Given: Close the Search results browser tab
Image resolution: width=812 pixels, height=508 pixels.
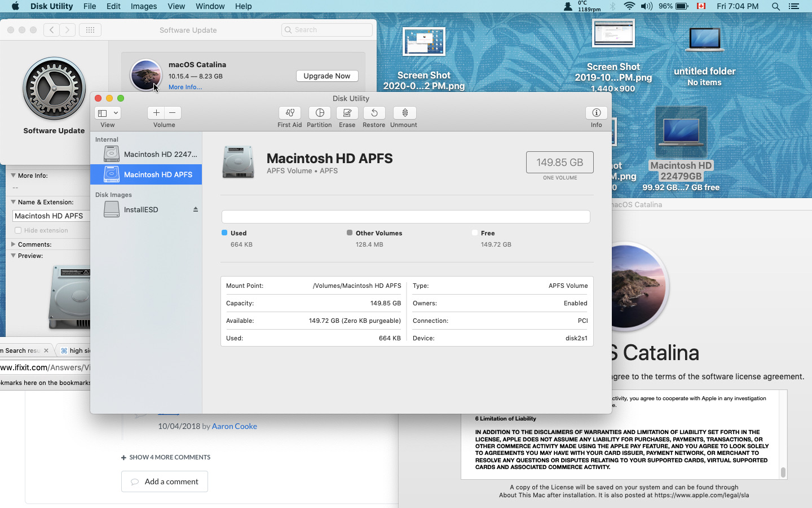Looking at the screenshot, I should 46,351.
